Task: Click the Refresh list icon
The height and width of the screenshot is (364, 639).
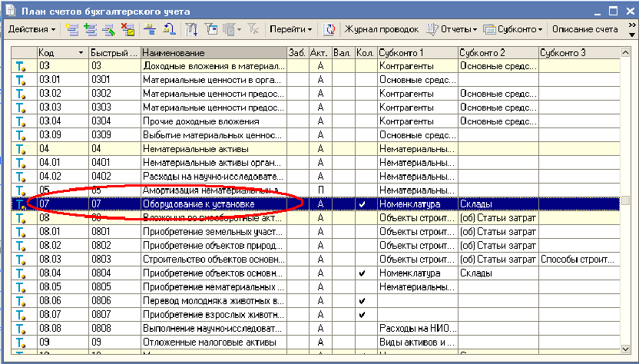Action: pyautogui.click(x=329, y=29)
